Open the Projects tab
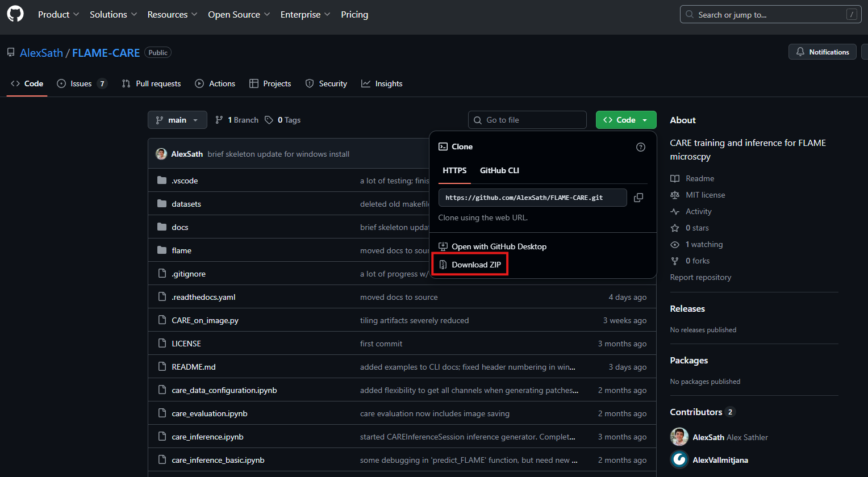The image size is (868, 477). (x=270, y=83)
